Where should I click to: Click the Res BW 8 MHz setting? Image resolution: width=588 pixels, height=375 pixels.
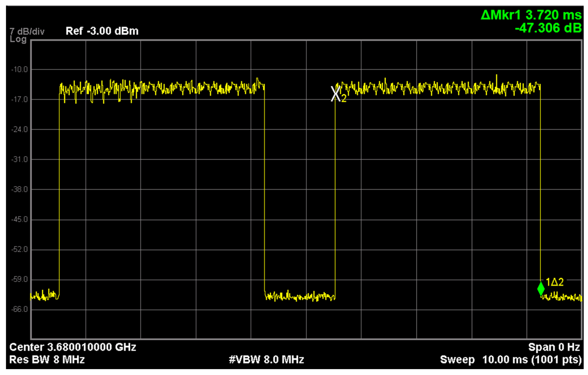(47, 360)
